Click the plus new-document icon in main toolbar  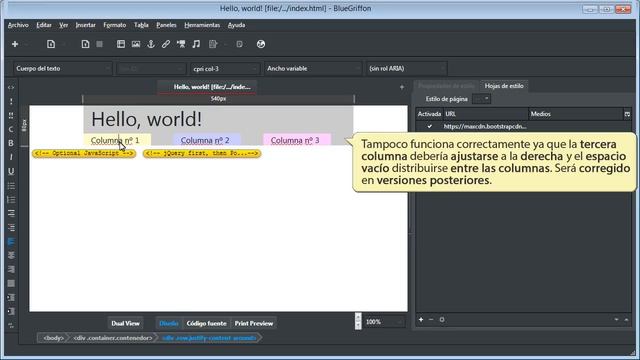tap(15, 44)
